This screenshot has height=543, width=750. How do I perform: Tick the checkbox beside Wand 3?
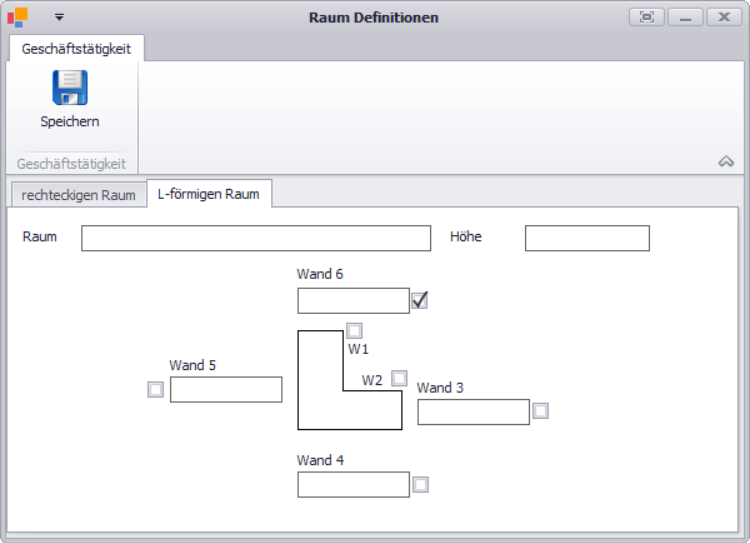tap(540, 411)
